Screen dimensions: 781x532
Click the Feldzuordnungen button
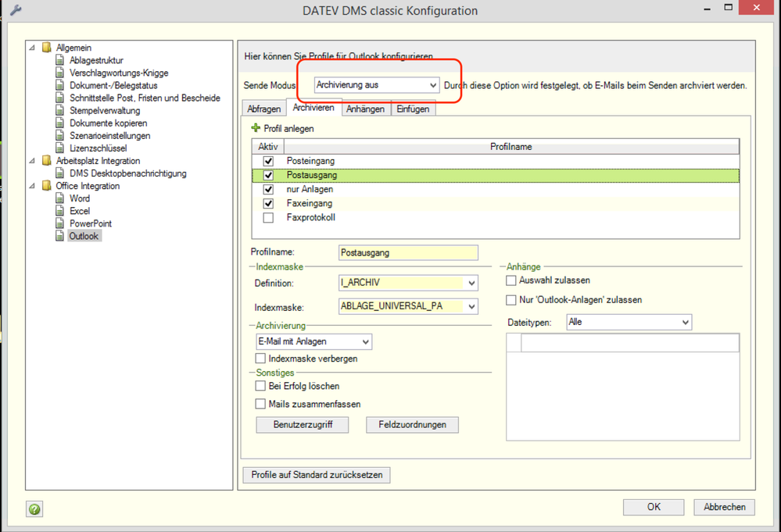tap(413, 424)
